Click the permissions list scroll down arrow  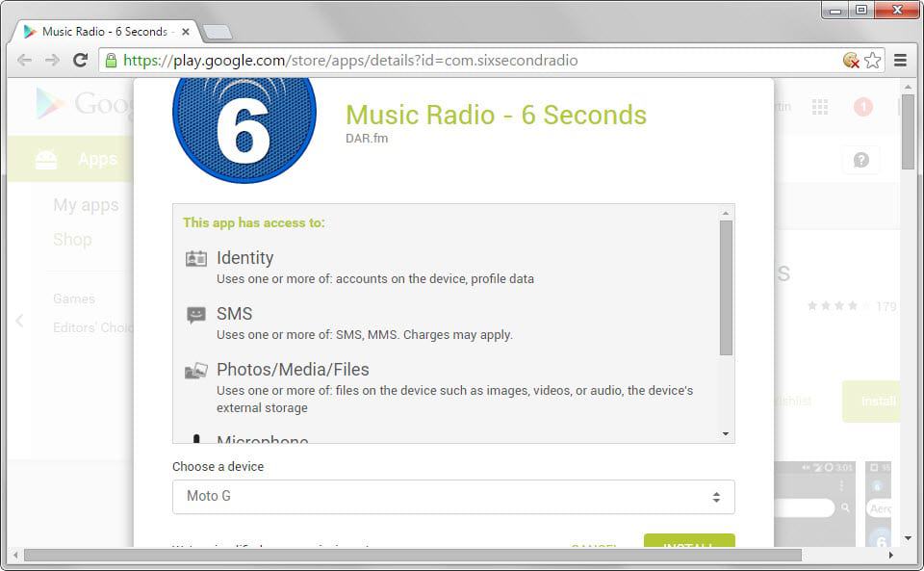click(x=726, y=434)
